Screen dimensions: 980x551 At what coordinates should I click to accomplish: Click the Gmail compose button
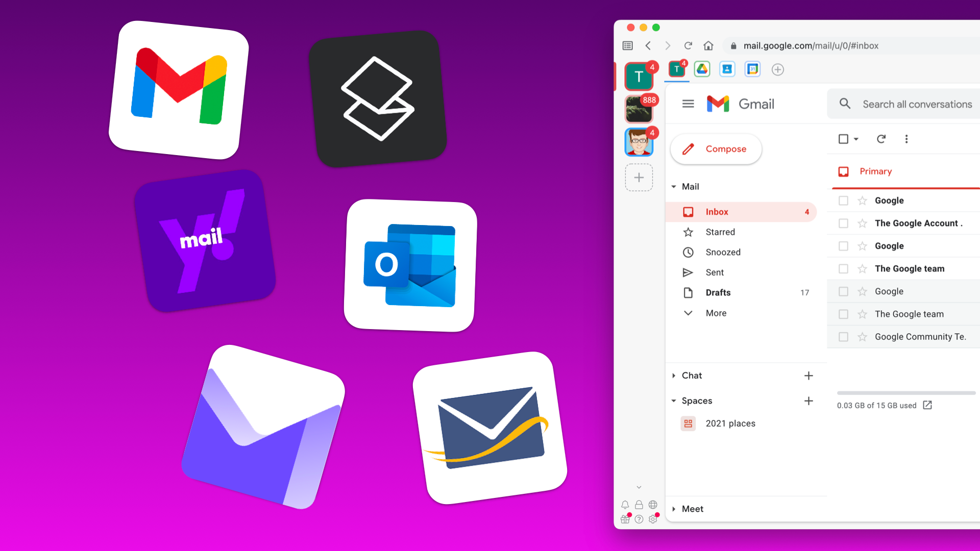click(x=716, y=148)
